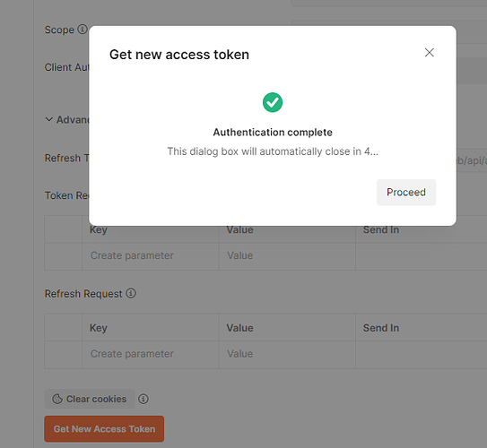Close the Get new access token dialog
487x448 pixels.
pos(430,53)
